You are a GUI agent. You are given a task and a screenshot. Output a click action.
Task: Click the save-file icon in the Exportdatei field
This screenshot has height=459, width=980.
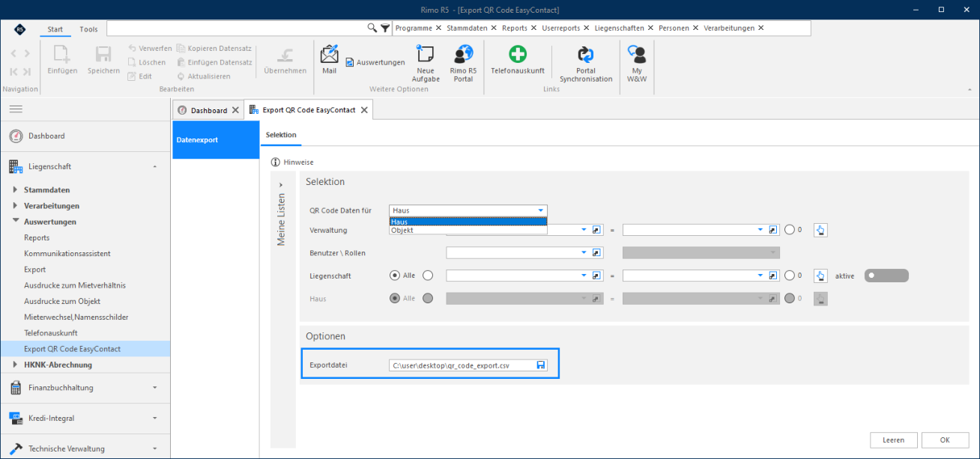tap(541, 365)
